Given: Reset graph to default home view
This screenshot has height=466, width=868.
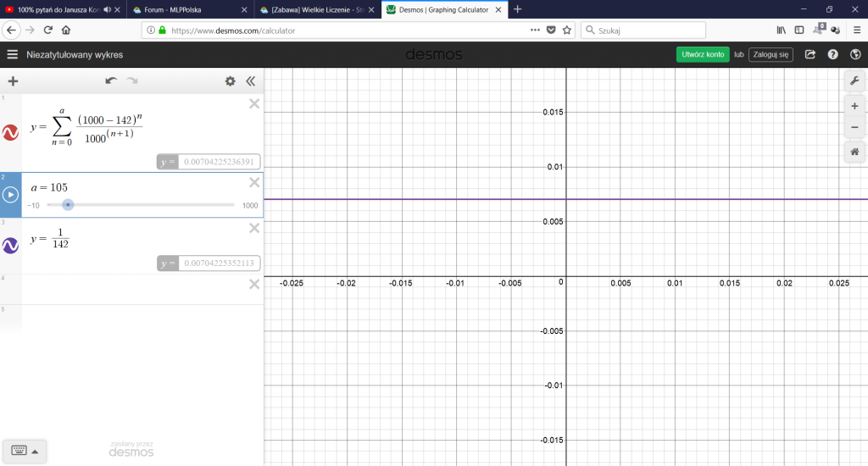Looking at the screenshot, I should click(x=854, y=152).
